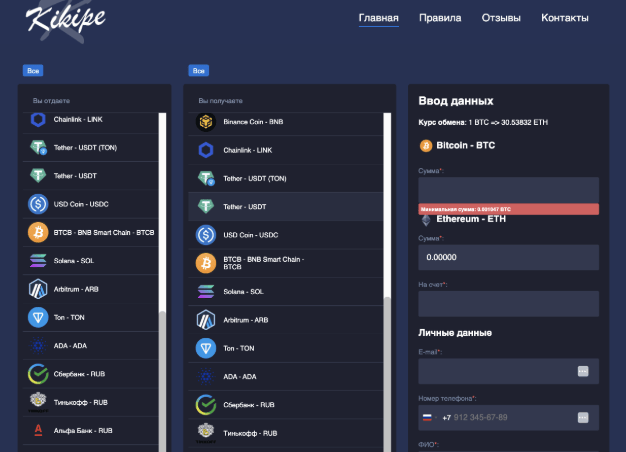This screenshot has height=452, width=626.
Task: Click the E-mail input field
Action: (x=508, y=371)
